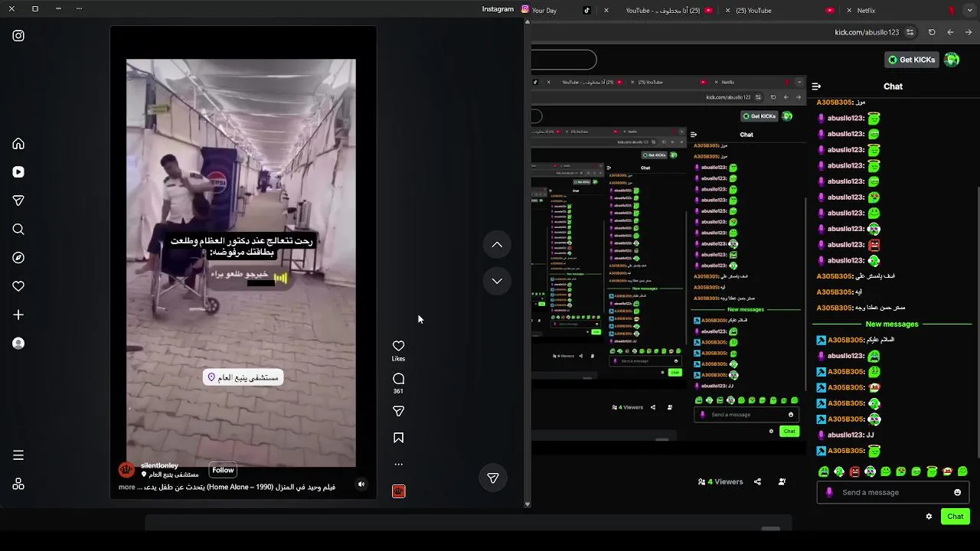
Task: Go to the next reel
Action: pos(497,281)
